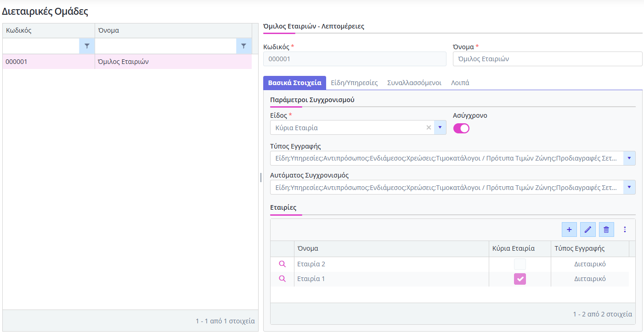Click the magnifier icon for Εταιρία 2
The image size is (644, 333).
[282, 264]
